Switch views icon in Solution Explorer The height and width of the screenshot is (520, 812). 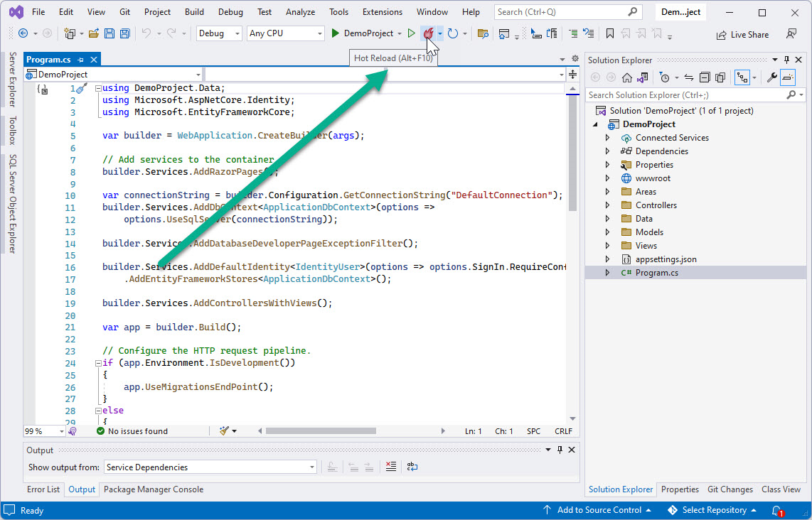click(643, 77)
